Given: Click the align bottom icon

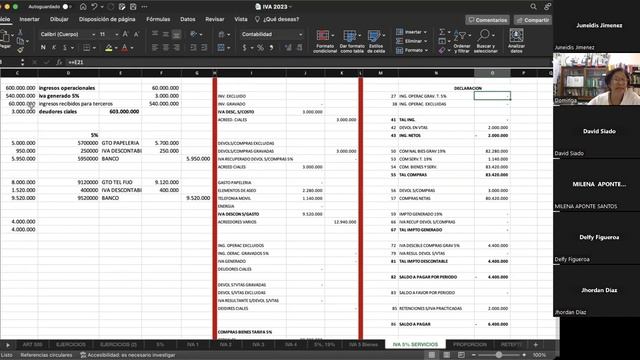Looking at the screenshot, I should point(176,34).
